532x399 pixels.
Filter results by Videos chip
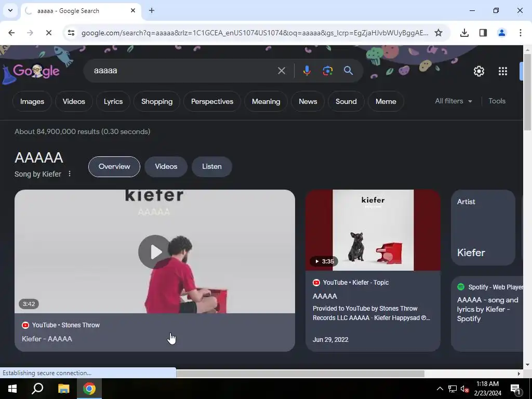click(x=74, y=101)
